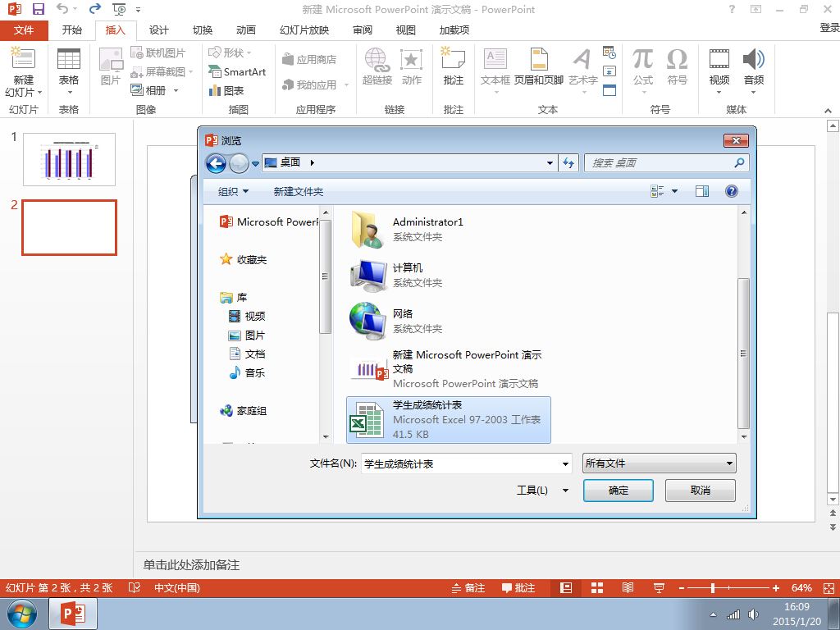Screen dimensions: 840x630
Task: Select Homegroup (家庭组) in navigation pane
Action: point(243,411)
